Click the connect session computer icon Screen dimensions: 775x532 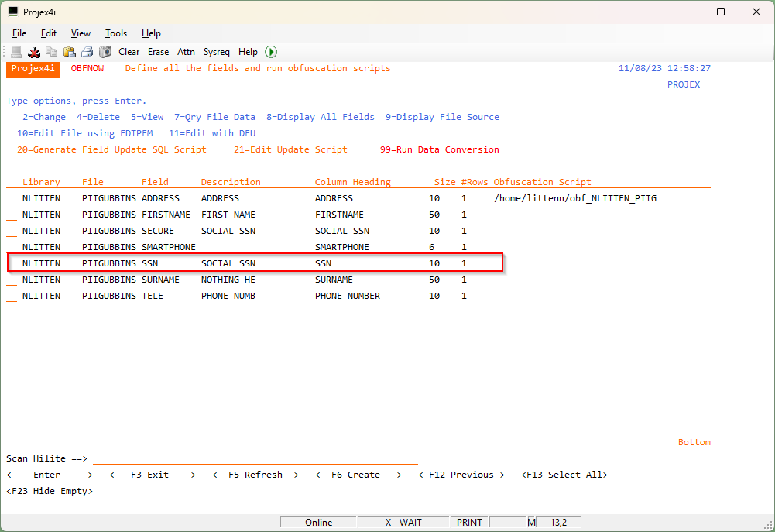pyautogui.click(x=15, y=52)
